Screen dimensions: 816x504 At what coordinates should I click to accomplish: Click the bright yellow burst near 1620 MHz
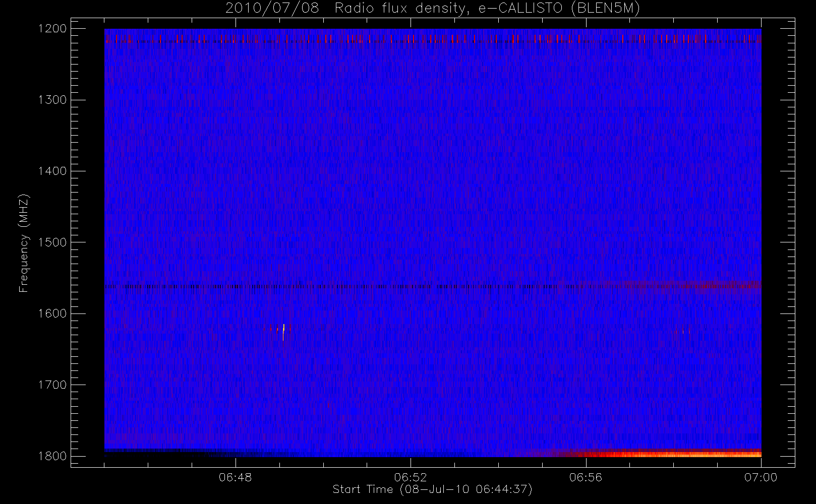(283, 332)
